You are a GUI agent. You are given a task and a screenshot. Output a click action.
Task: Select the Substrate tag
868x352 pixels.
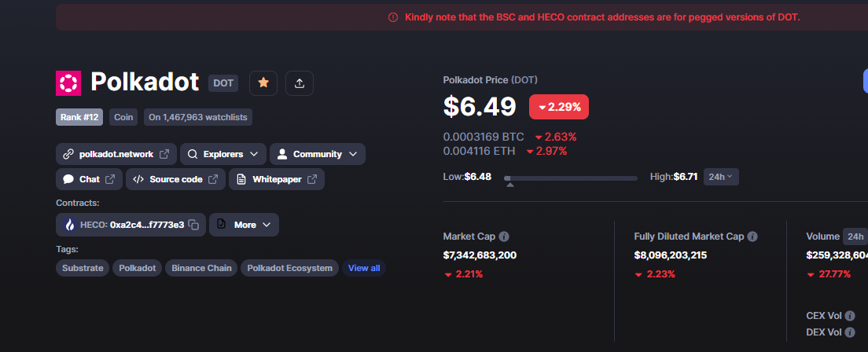click(83, 268)
